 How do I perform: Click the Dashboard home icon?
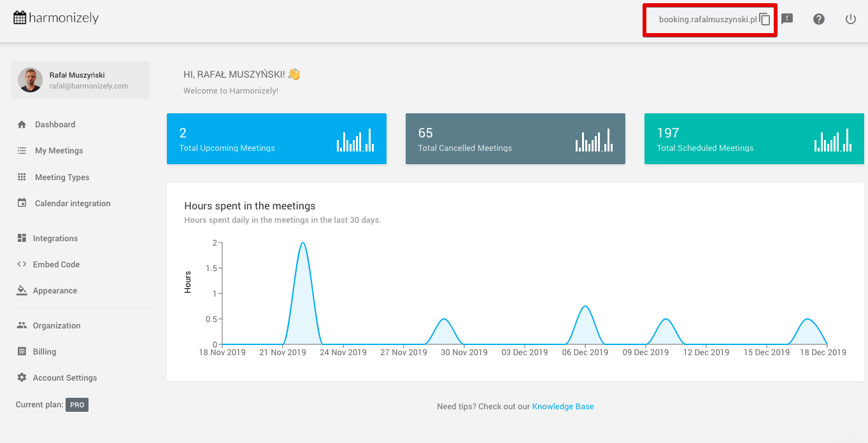(22, 125)
